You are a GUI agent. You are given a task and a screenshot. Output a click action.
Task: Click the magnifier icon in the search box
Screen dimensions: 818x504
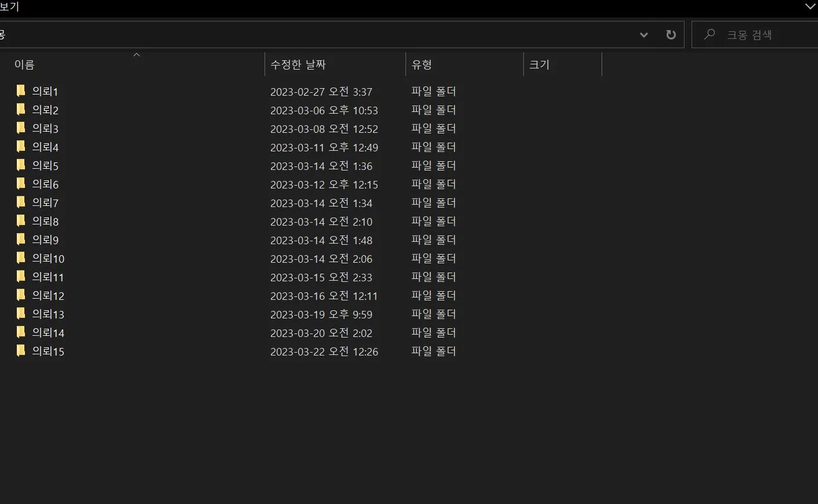pos(709,34)
